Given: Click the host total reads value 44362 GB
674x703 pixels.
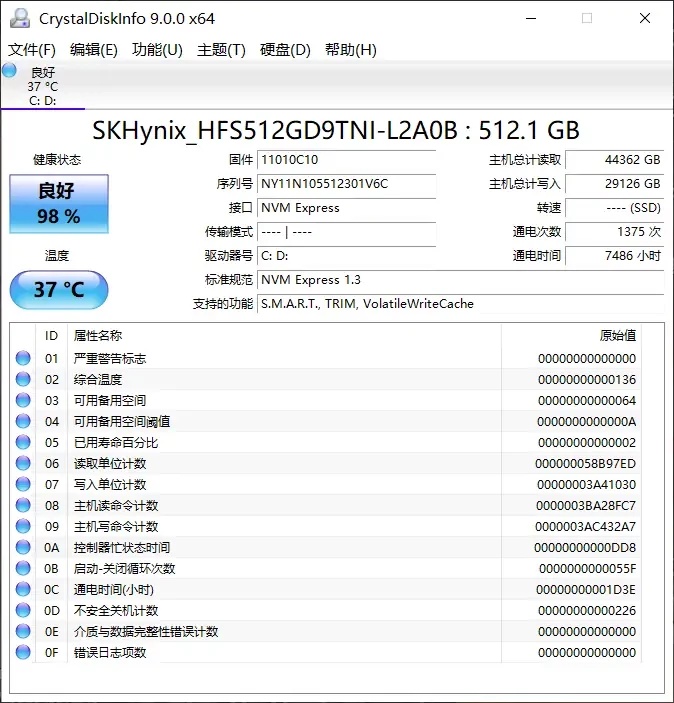Looking at the screenshot, I should pos(614,160).
